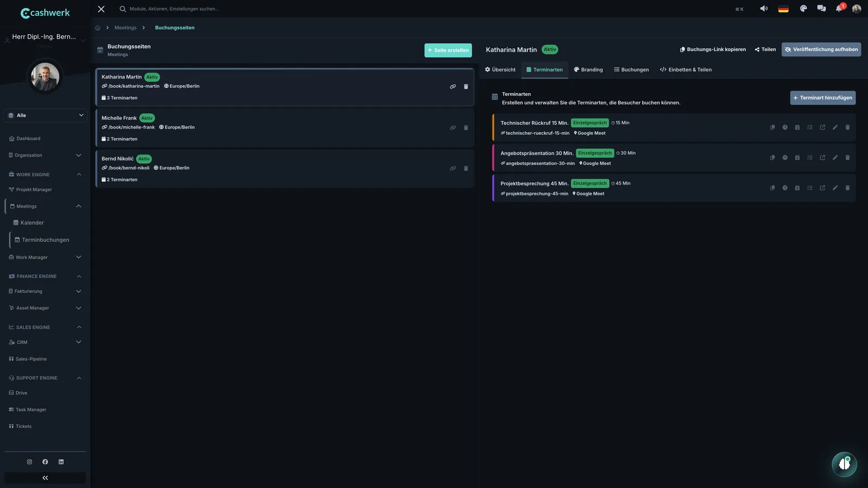The image size is (868, 488).
Task: Switch to the Übersicht tab
Action: coord(500,70)
